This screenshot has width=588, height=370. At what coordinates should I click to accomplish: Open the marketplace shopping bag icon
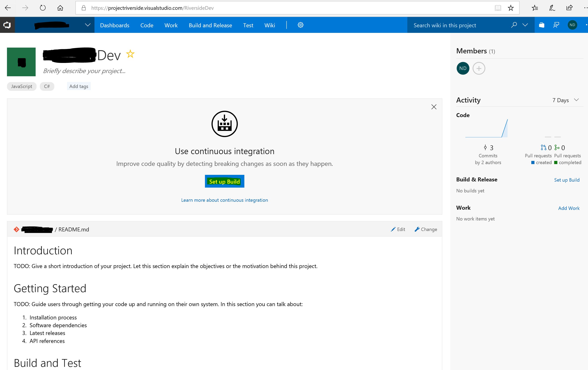click(x=542, y=25)
